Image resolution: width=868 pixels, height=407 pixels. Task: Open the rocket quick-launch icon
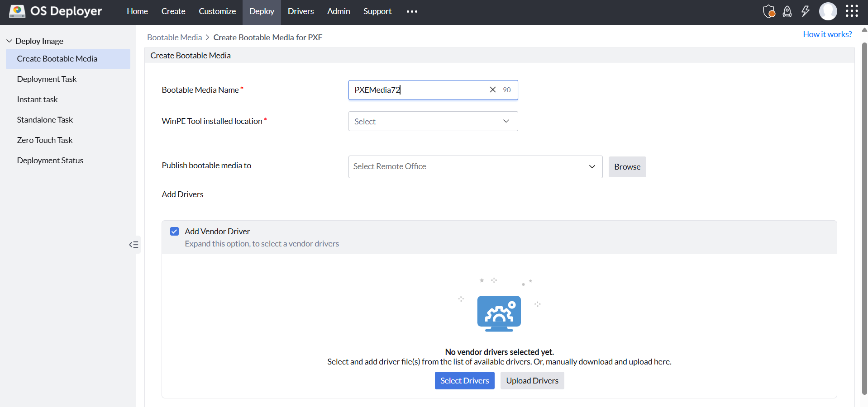[x=787, y=11]
